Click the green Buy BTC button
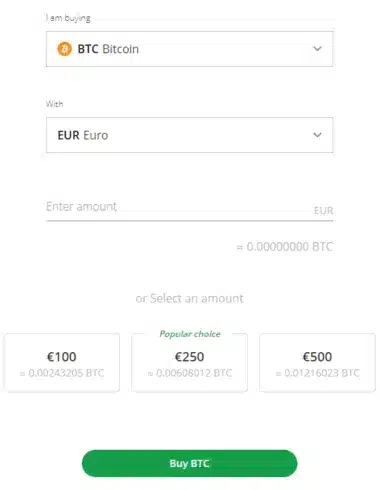The image size is (380, 490). pos(189,463)
